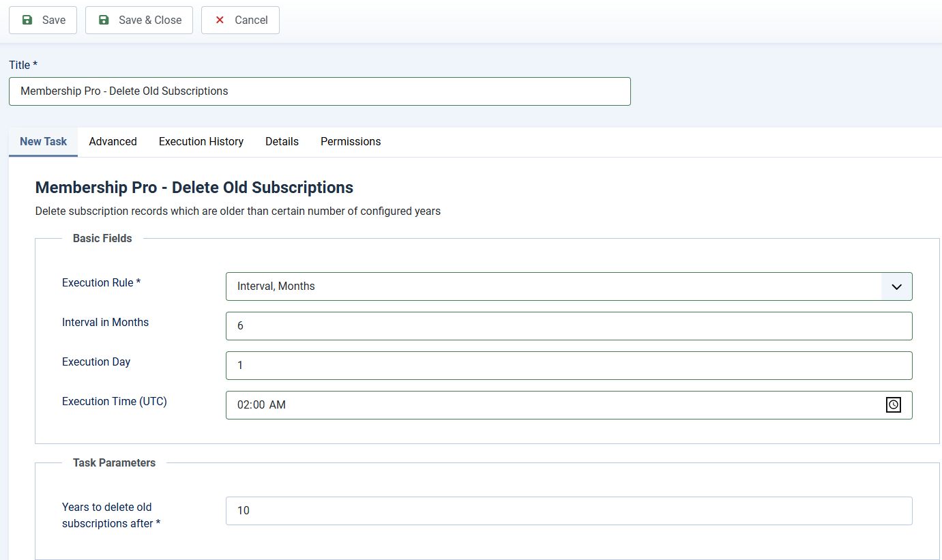Click the Years to delete old subscriptions field

click(569, 511)
